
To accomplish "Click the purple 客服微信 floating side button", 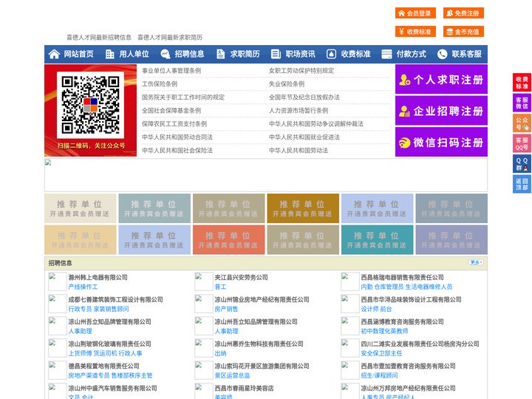I will point(522,103).
